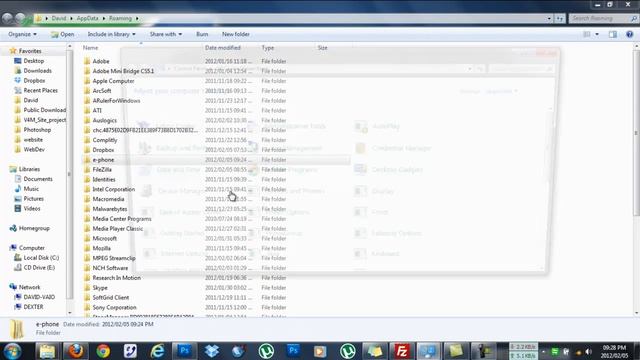
Task: Click the Burn toolbar button
Action: click(x=202, y=34)
